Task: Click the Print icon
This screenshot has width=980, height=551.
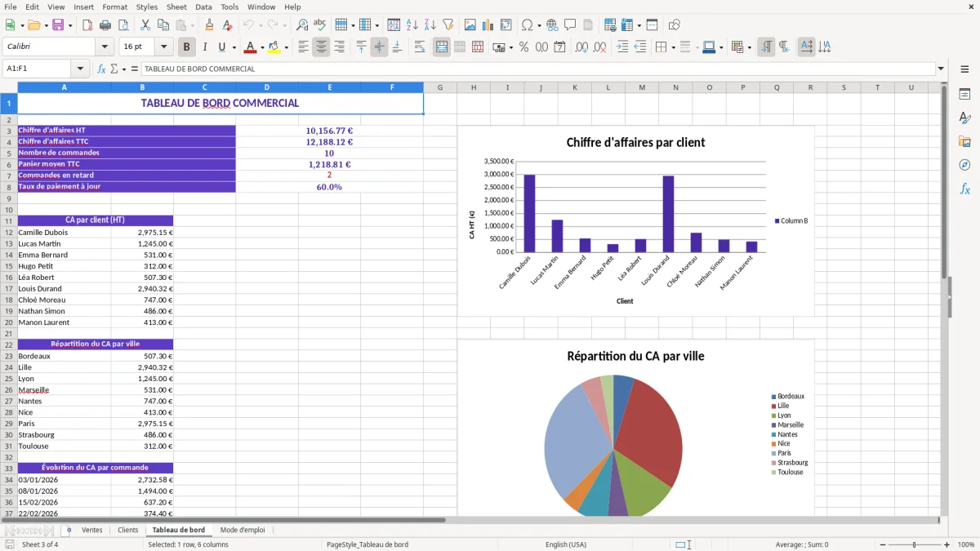Action: click(105, 25)
